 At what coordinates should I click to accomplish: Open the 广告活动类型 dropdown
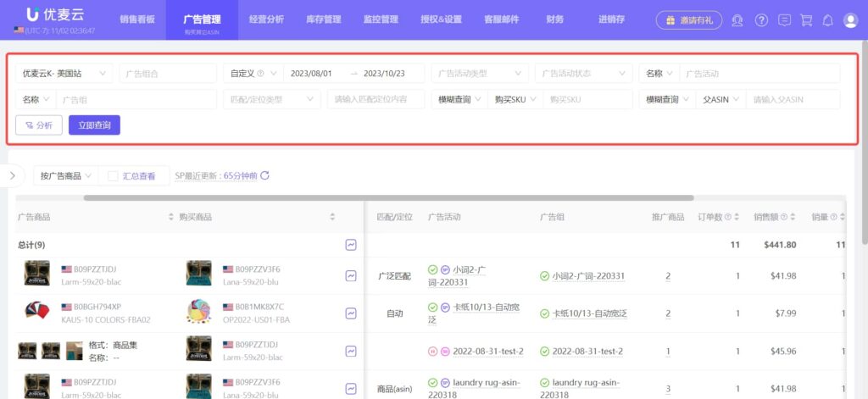click(480, 73)
